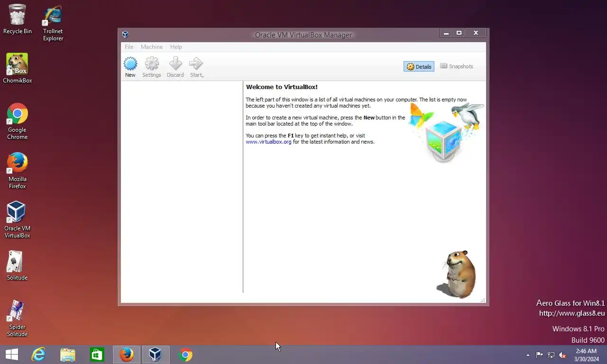607x364 pixels.
Task: Select the Oracle VM VirtualBox desktop shortcut
Action: pyautogui.click(x=18, y=219)
